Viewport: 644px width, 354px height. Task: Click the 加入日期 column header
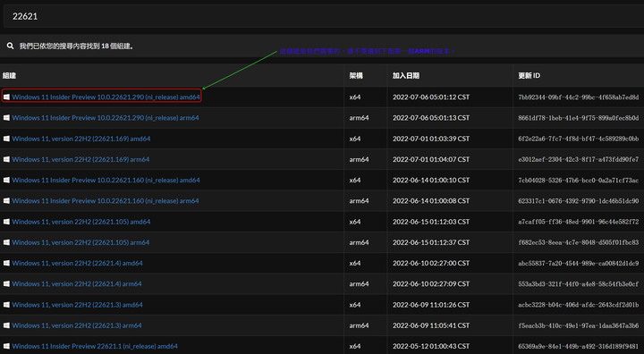click(406, 76)
